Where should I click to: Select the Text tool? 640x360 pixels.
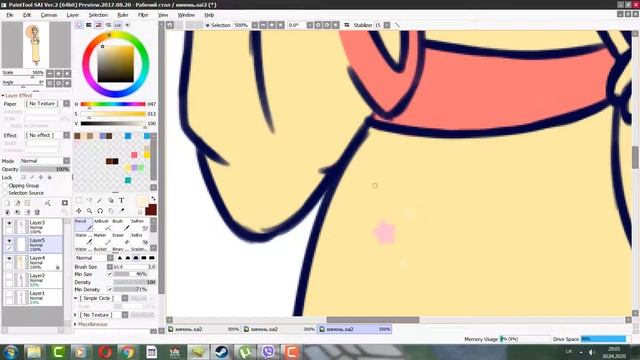pyautogui.click(x=121, y=200)
